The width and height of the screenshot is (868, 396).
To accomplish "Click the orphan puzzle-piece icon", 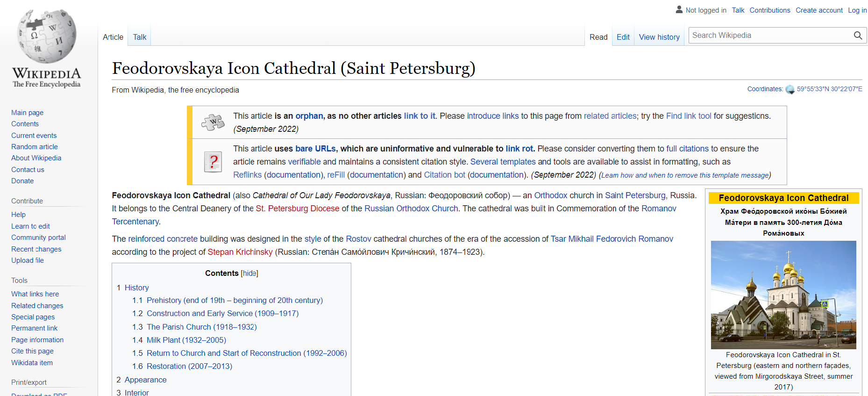I will pyautogui.click(x=213, y=122).
